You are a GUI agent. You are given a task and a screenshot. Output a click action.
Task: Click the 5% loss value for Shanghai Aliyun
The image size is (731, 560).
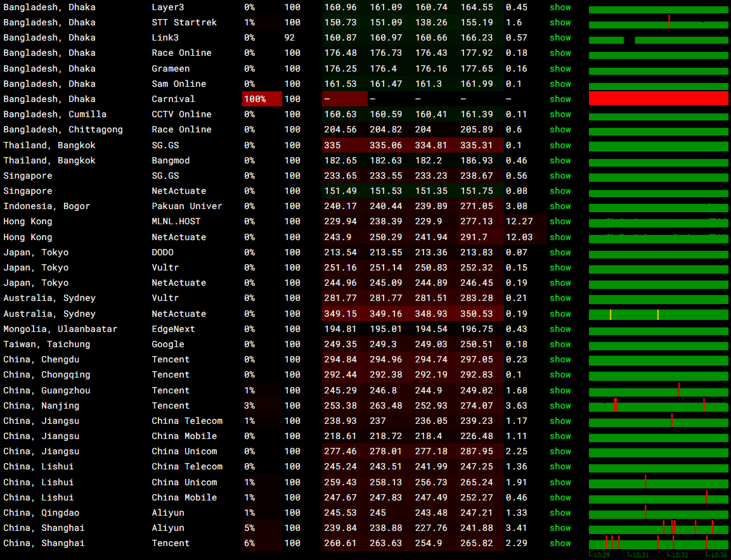249,528
